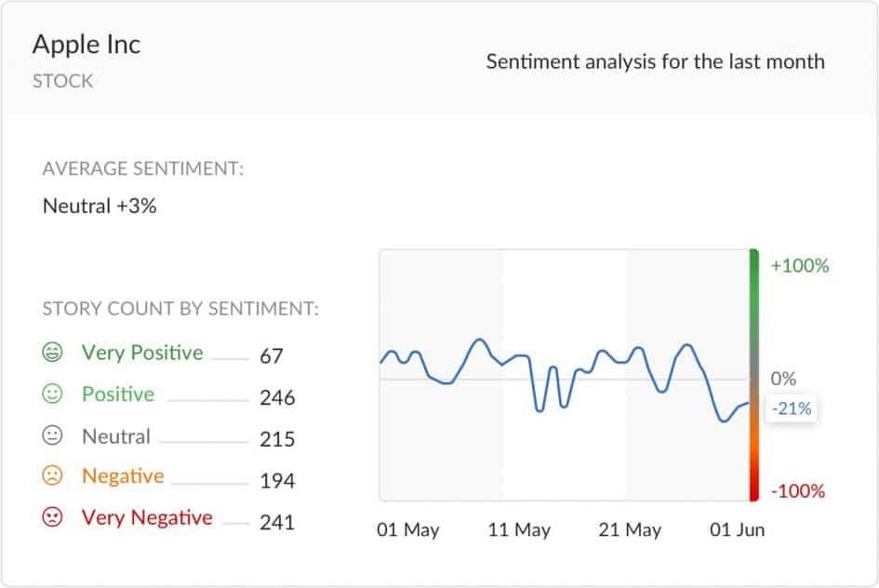Click the Neutral face icon

click(52, 435)
